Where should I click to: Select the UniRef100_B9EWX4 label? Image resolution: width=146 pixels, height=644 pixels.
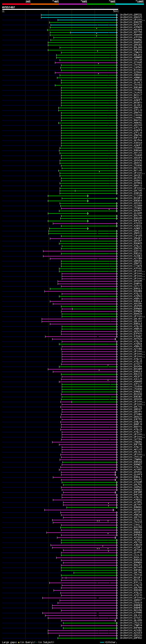click(x=131, y=201)
